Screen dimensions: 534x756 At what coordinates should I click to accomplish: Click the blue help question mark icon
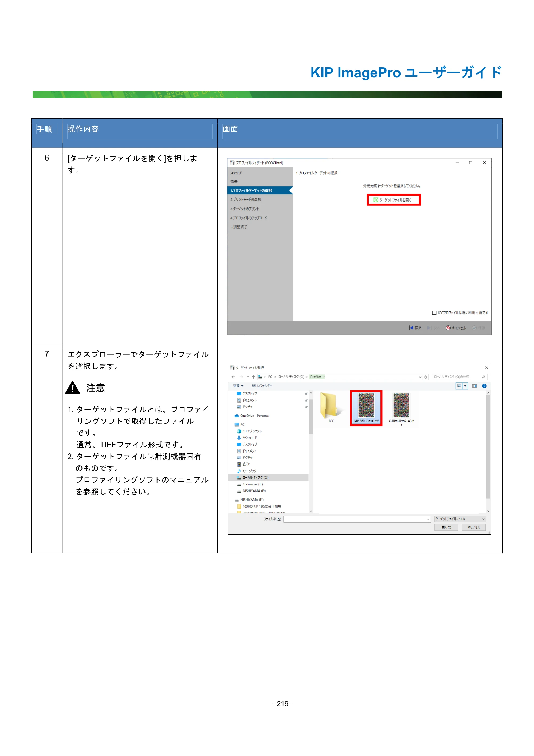484,386
